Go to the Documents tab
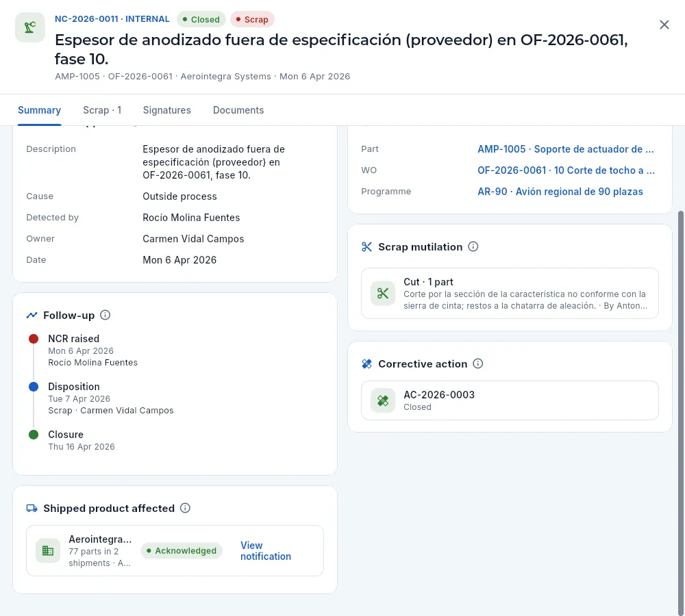This screenshot has height=616, width=685. tap(238, 110)
